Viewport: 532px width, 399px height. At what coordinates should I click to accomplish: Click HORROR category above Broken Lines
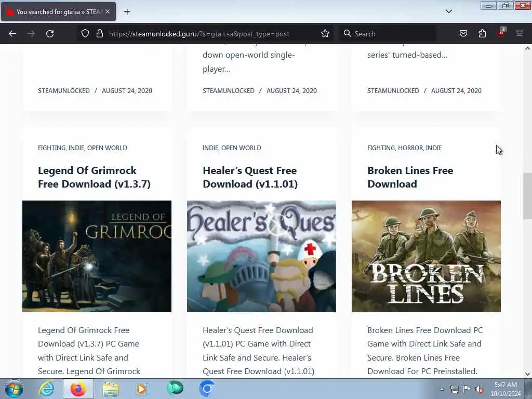410,148
